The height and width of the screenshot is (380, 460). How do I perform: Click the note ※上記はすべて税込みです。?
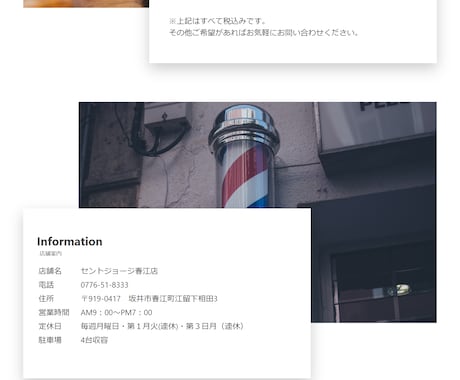[x=217, y=21]
